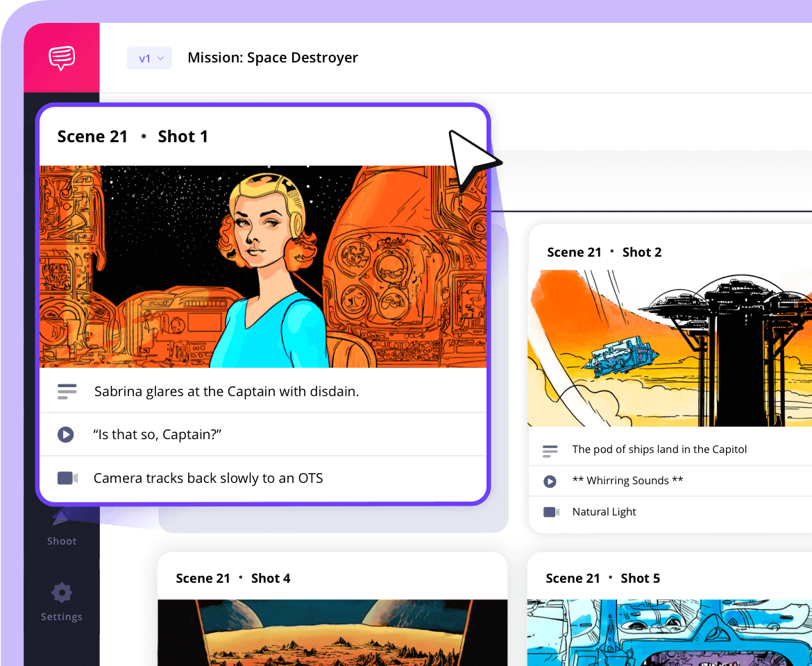
Task: Click the description icon beside 'The pod of ships land'
Action: (550, 450)
